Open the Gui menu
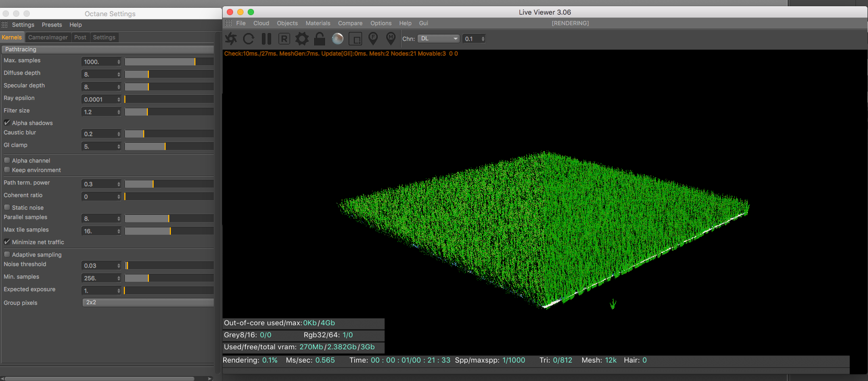Image resolution: width=868 pixels, height=381 pixels. coord(423,23)
